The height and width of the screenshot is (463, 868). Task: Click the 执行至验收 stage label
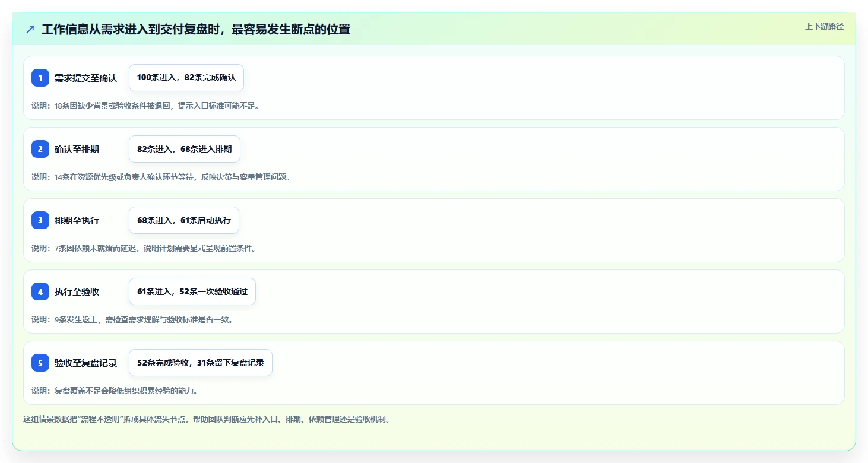77,291
